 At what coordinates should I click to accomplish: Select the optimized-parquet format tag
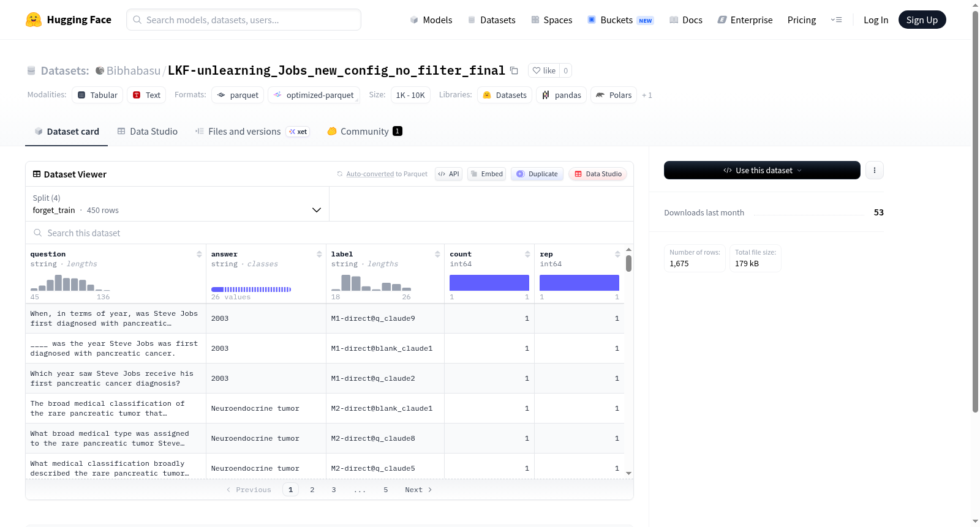coord(314,95)
